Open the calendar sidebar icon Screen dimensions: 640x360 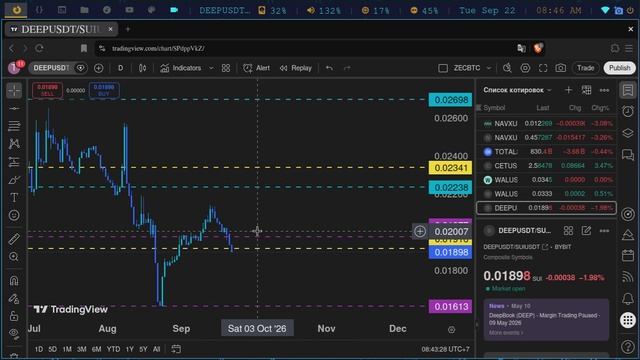[x=628, y=256]
